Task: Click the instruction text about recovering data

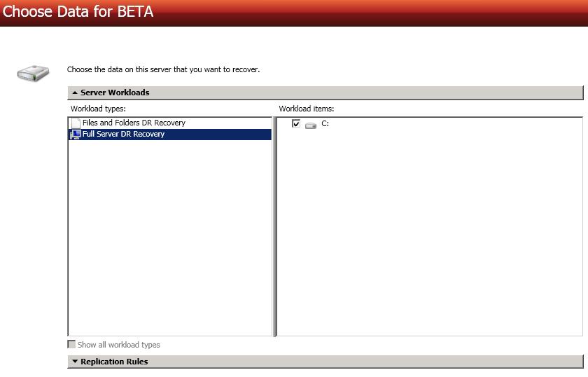Action: click(163, 69)
